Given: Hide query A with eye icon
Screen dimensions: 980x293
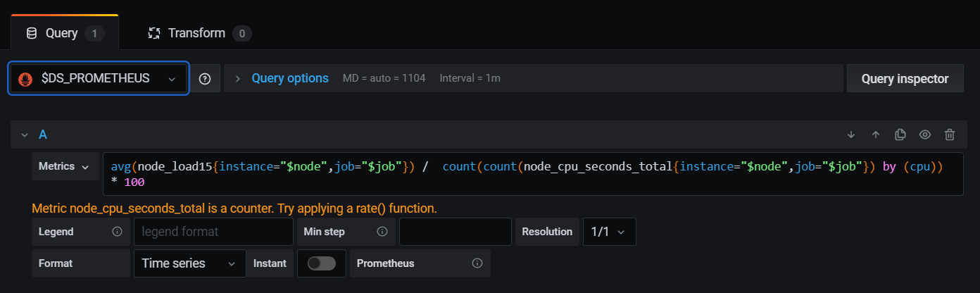Looking at the screenshot, I should click(x=925, y=135).
